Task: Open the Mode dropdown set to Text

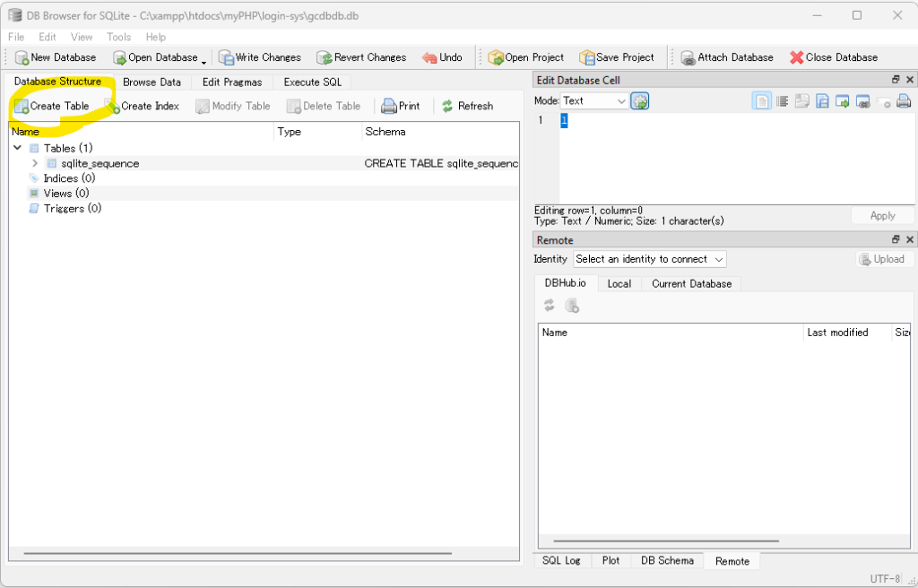Action: 594,101
